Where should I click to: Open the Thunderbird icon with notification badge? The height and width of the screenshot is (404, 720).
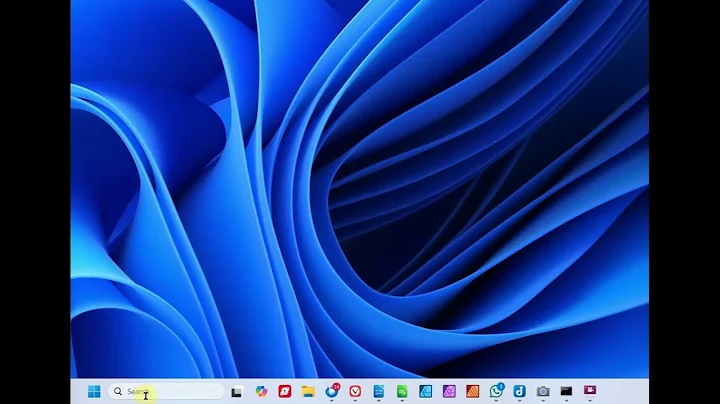point(332,391)
